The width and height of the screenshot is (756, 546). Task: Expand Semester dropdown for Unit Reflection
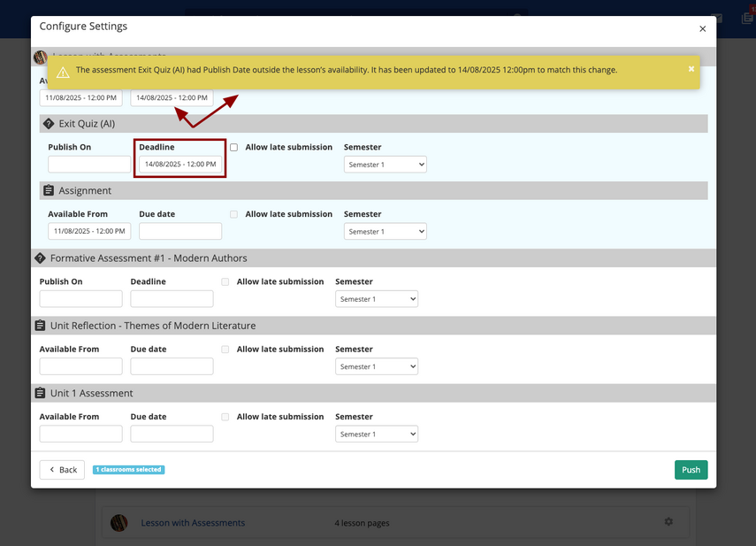click(x=376, y=367)
